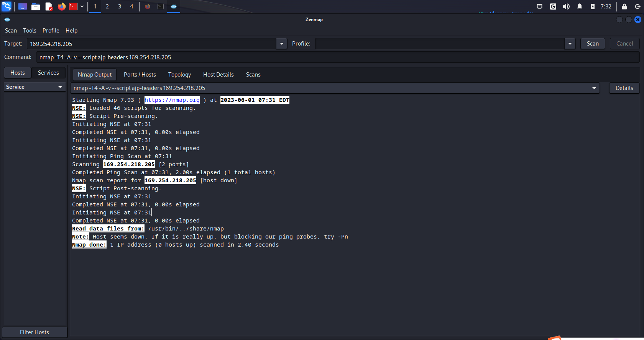644x340 pixels.
Task: Expand the Profile dropdown arrow
Action: (570, 44)
